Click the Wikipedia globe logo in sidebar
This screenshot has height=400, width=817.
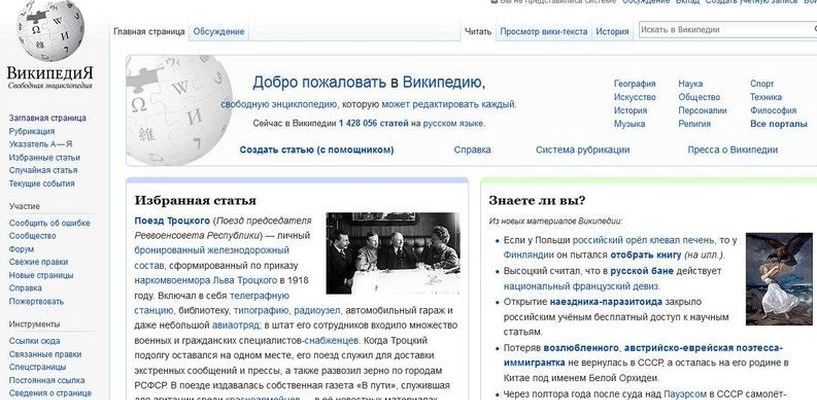point(50,30)
